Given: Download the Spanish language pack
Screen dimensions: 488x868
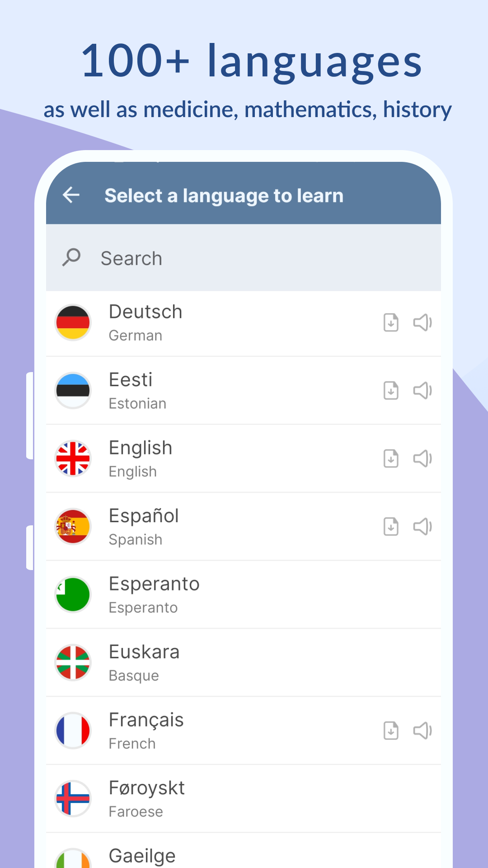Looking at the screenshot, I should (x=391, y=527).
